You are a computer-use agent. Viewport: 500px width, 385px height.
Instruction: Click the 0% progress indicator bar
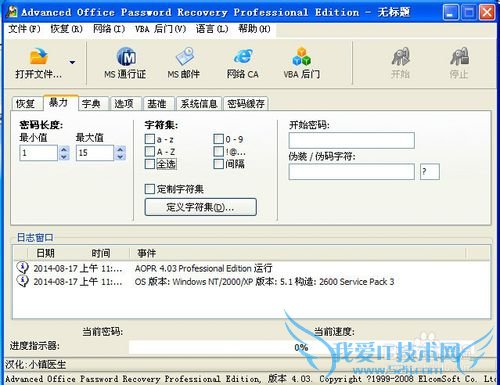click(301, 347)
